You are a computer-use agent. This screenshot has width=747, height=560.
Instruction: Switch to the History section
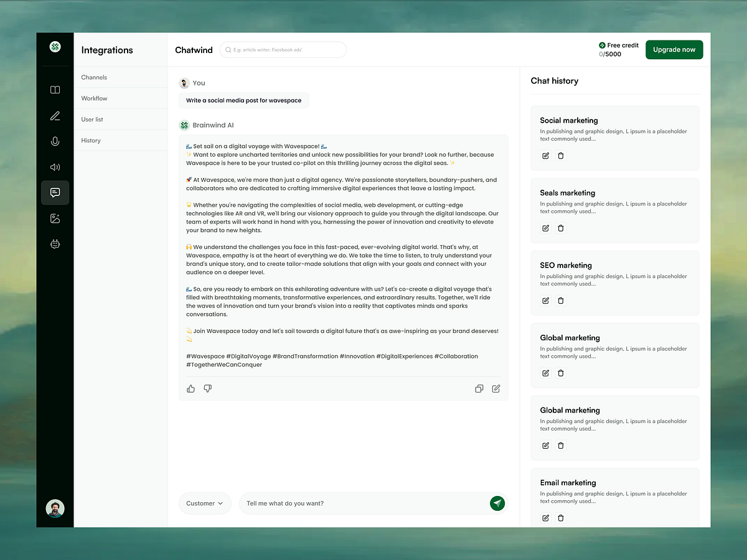coord(90,140)
